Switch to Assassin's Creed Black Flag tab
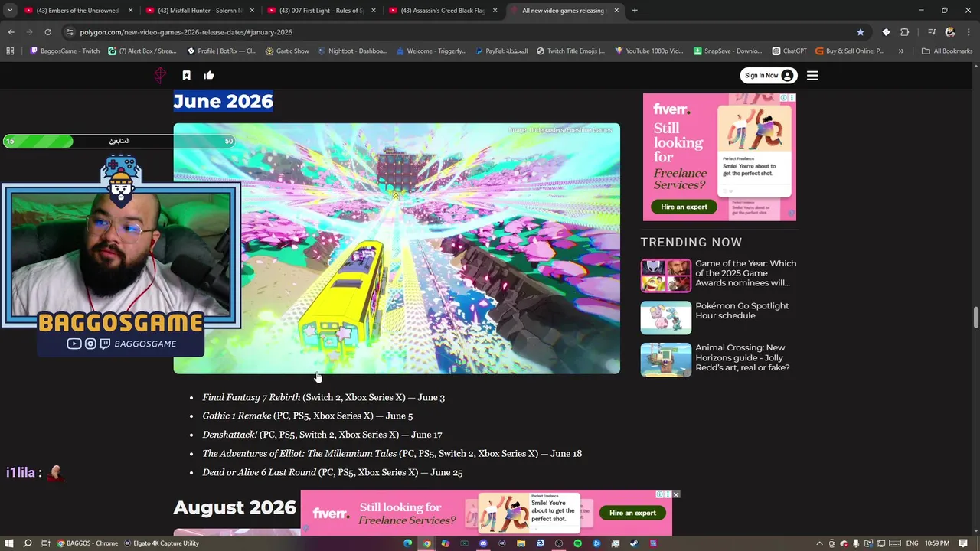Image resolution: width=980 pixels, height=551 pixels. pos(444,11)
